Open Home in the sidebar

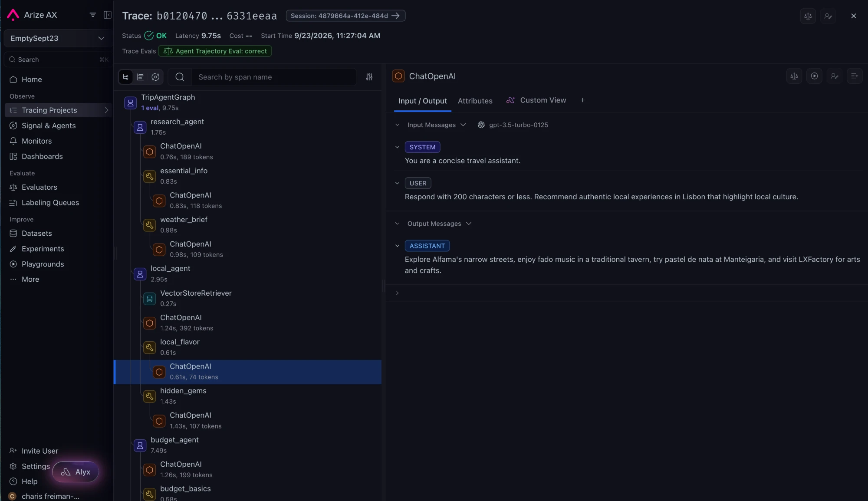32,79
